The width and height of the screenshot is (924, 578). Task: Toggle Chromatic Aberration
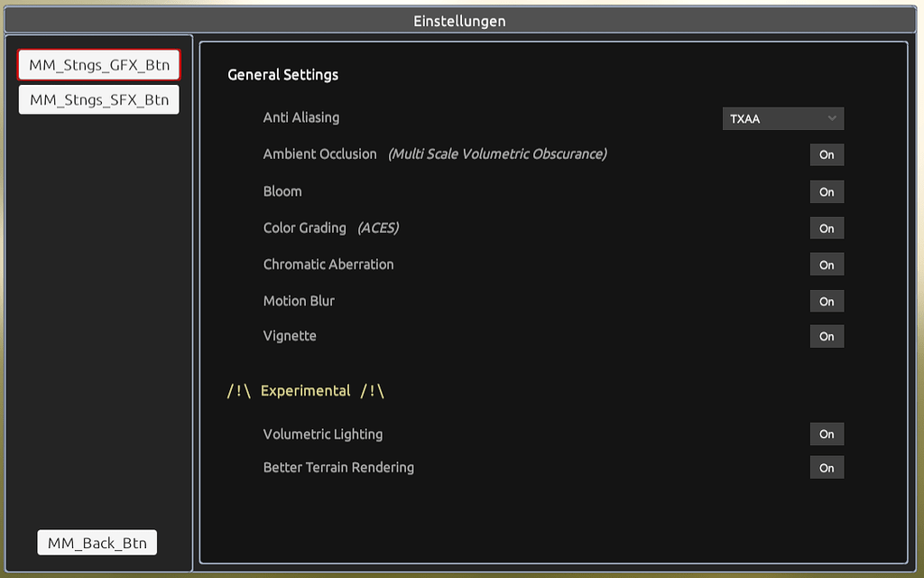tap(826, 264)
